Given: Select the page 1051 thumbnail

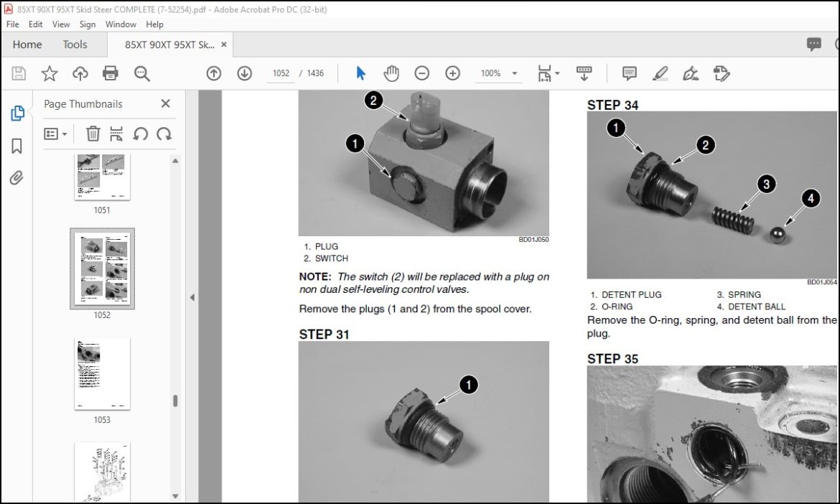Looking at the screenshot, I should (x=103, y=177).
